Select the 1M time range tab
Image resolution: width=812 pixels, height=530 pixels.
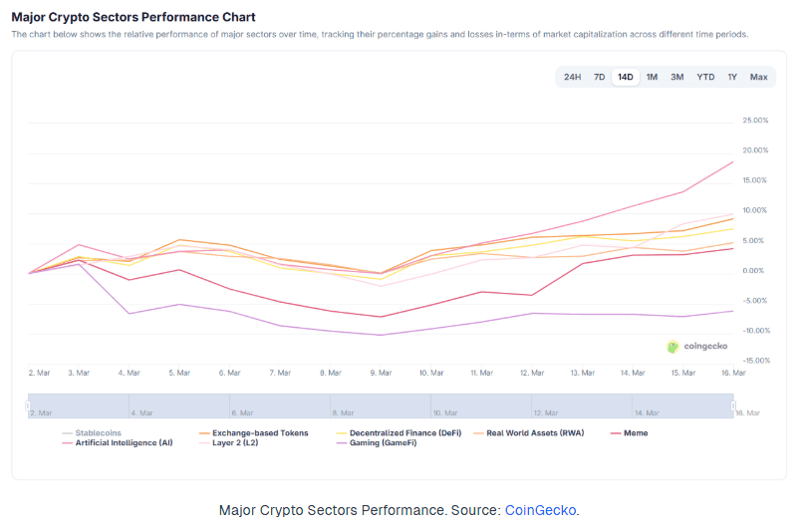tap(652, 77)
